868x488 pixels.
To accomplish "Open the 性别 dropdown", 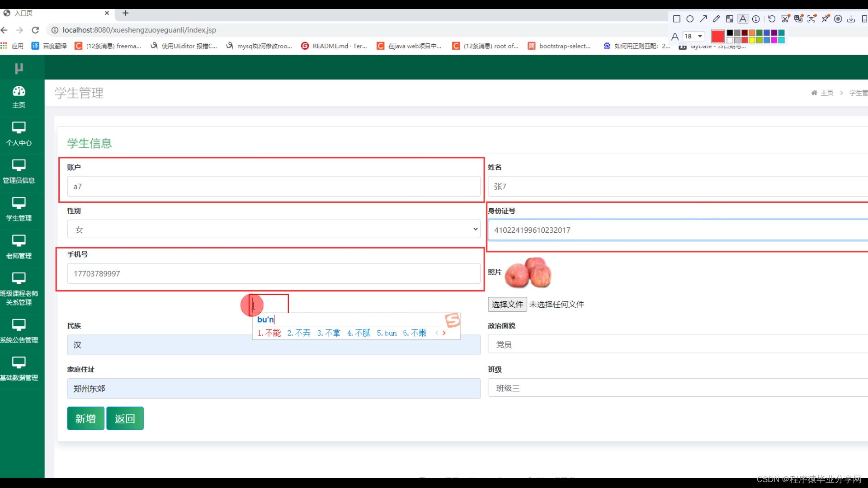I will pyautogui.click(x=274, y=229).
